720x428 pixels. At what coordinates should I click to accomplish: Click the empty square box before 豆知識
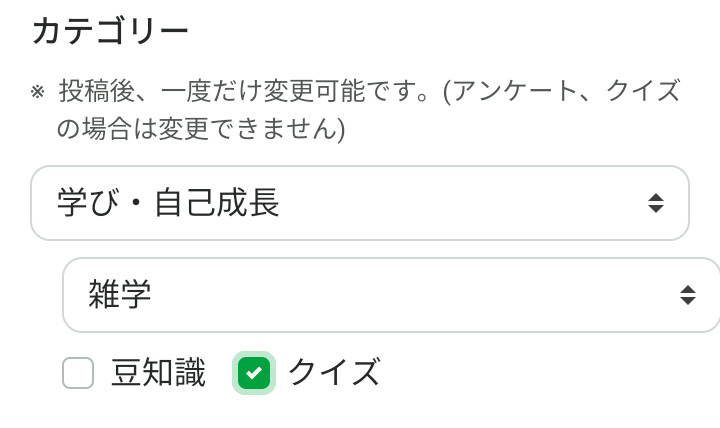pyautogui.click(x=78, y=373)
